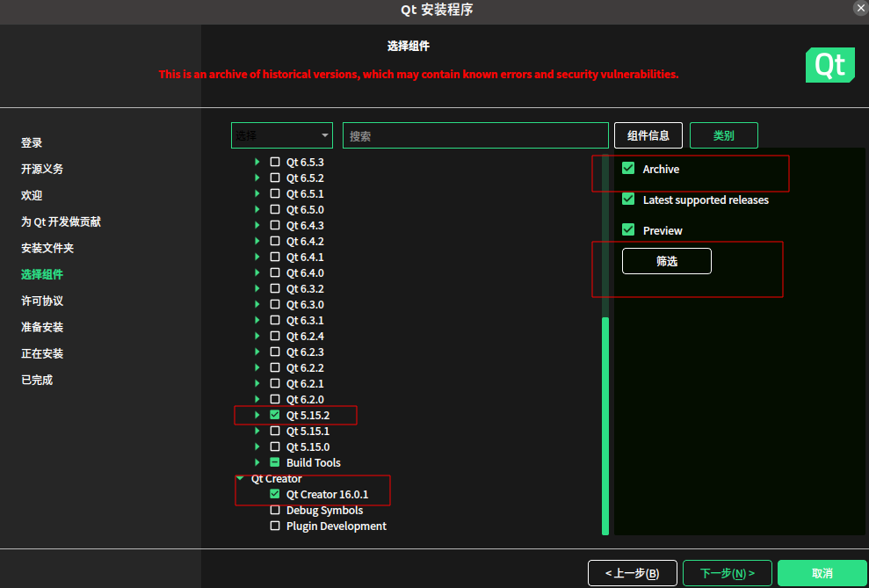Check the Debug Symbols checkbox

[x=274, y=509]
